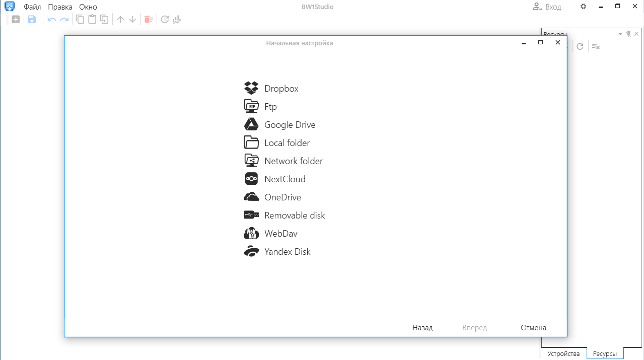Viewport: 644px width, 360px height.
Task: Open the Файл menu
Action: 32,7
